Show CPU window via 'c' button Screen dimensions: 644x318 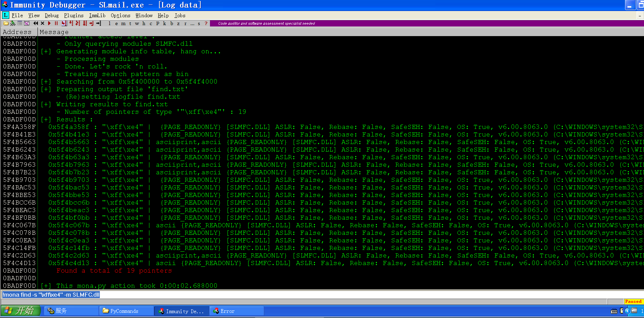tap(151, 23)
